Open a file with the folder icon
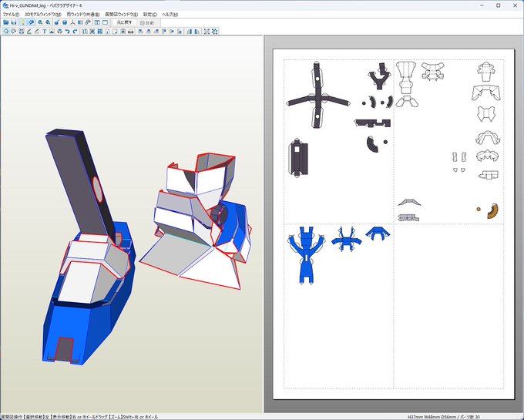Screen dimensions: 524x420 5,22
